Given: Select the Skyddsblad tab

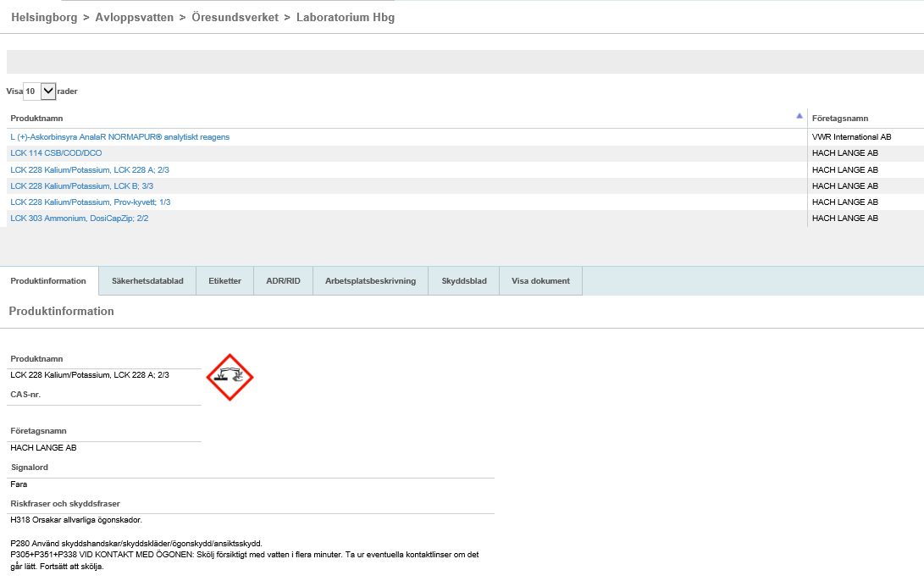Looking at the screenshot, I should pyautogui.click(x=464, y=281).
